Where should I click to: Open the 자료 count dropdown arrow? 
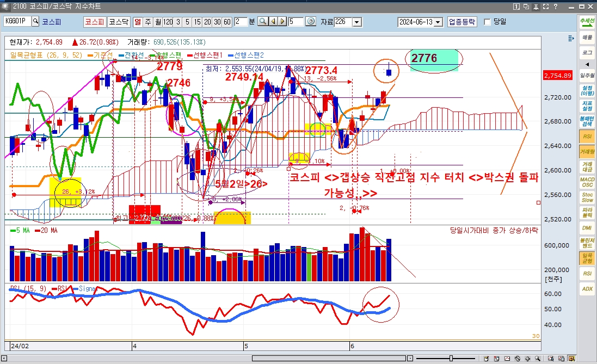click(x=357, y=22)
